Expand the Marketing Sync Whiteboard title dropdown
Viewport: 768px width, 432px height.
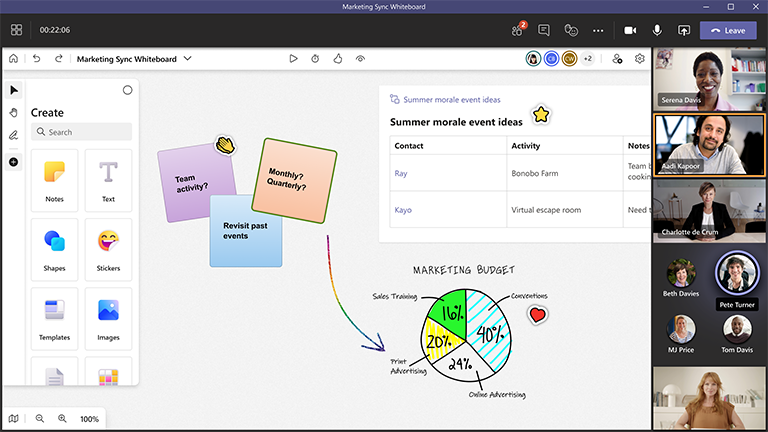pyautogui.click(x=188, y=59)
